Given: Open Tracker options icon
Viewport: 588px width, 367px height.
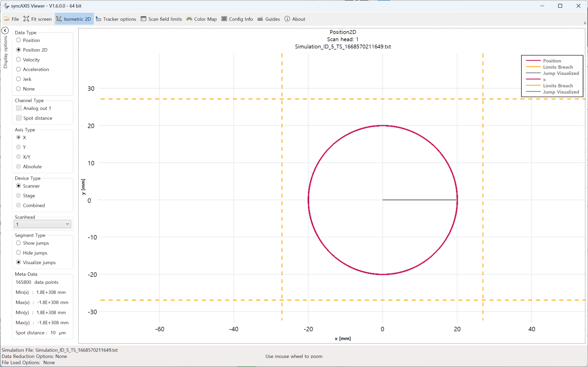Looking at the screenshot, I should (x=99, y=19).
